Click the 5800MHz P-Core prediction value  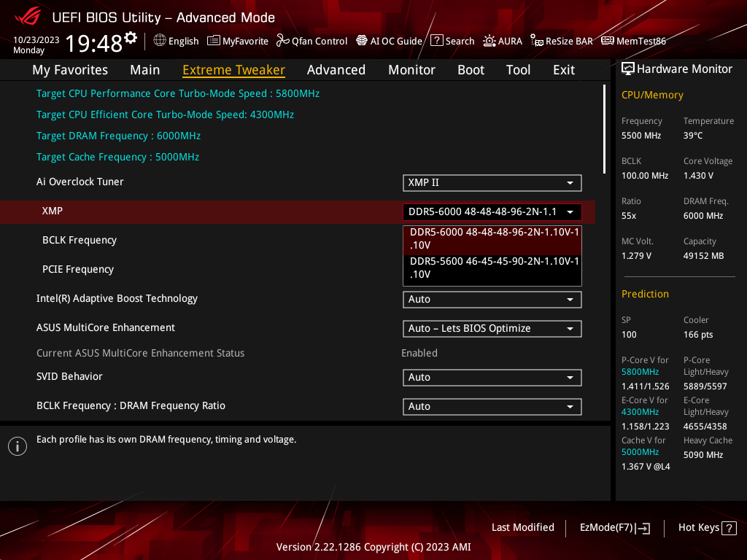pyautogui.click(x=640, y=372)
